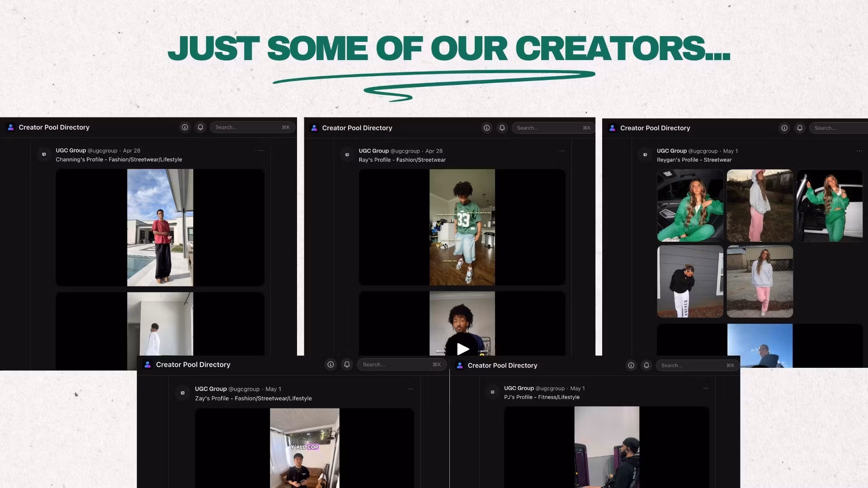Open the three-dot menu on PJ's post
This screenshot has width=868, height=488.
706,388
